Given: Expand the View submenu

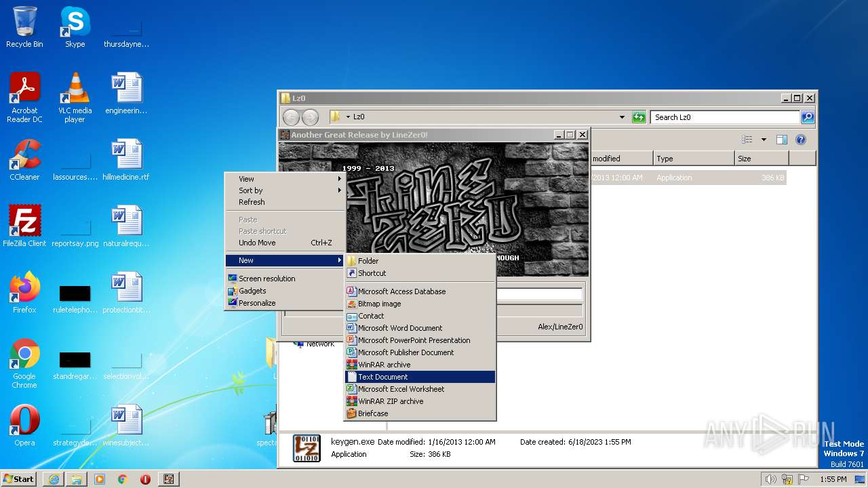Looking at the screenshot, I should click(x=285, y=179).
